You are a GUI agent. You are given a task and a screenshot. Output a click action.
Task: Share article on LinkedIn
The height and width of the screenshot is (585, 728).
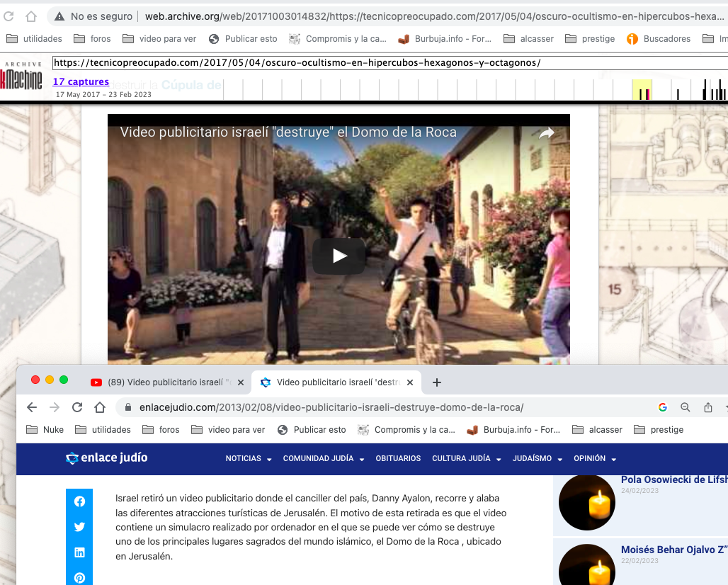coord(79,552)
